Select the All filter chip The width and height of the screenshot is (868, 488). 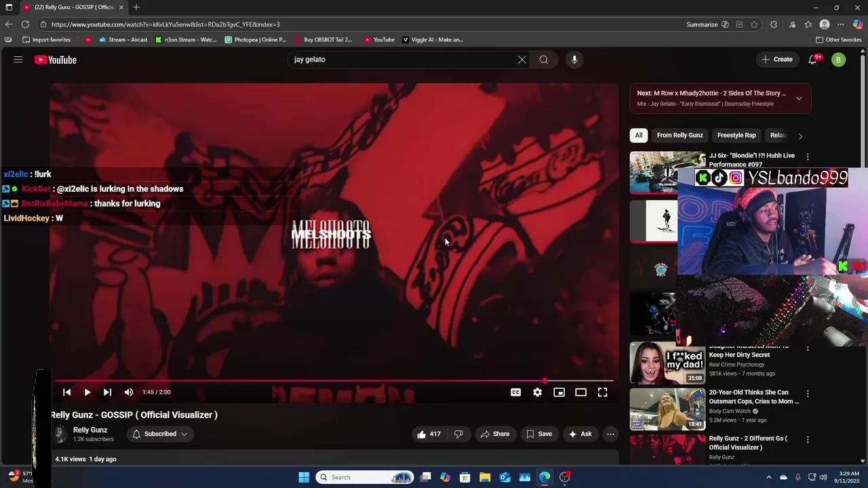[639, 136]
